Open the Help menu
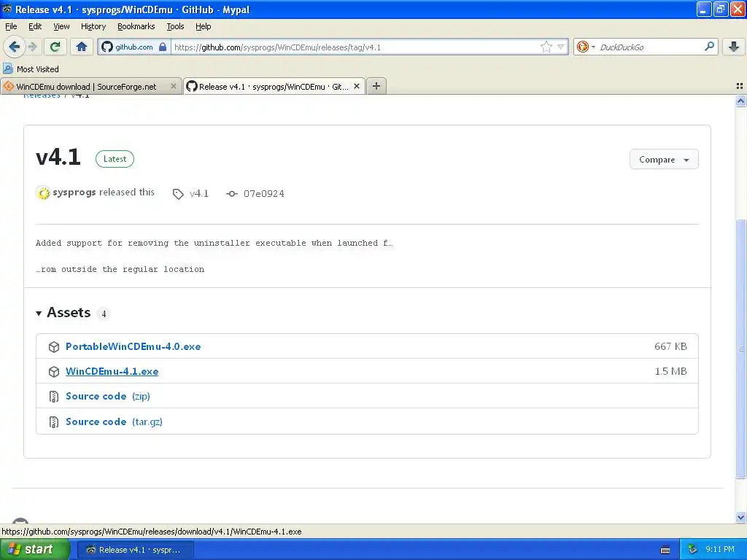747x560 pixels. 203,26
